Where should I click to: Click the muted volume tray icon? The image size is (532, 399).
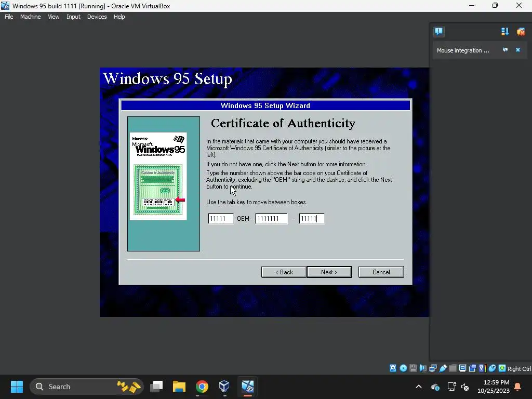465,387
